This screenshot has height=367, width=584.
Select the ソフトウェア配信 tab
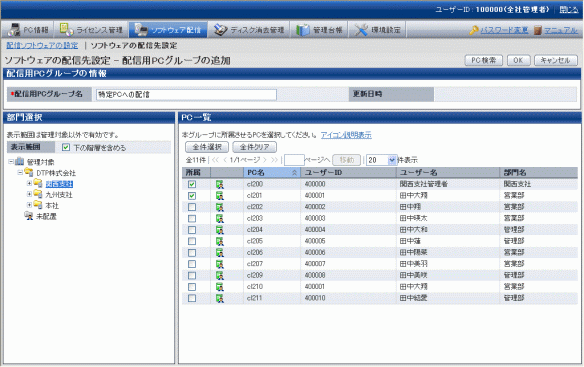(168, 30)
